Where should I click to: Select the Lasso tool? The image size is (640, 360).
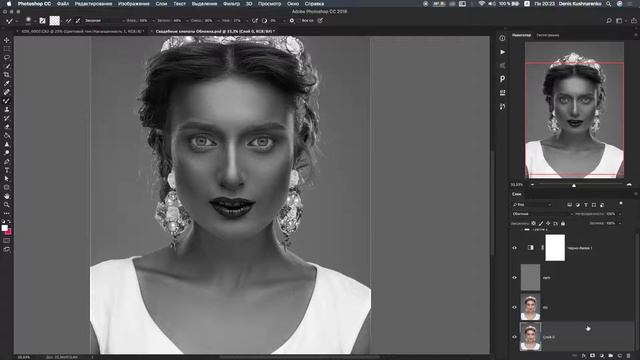pos(7,57)
